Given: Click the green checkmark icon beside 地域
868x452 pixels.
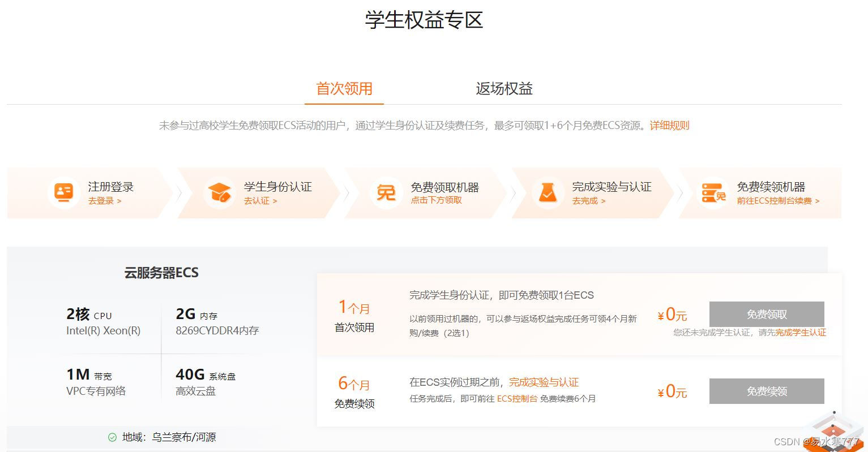Looking at the screenshot, I should [x=112, y=437].
